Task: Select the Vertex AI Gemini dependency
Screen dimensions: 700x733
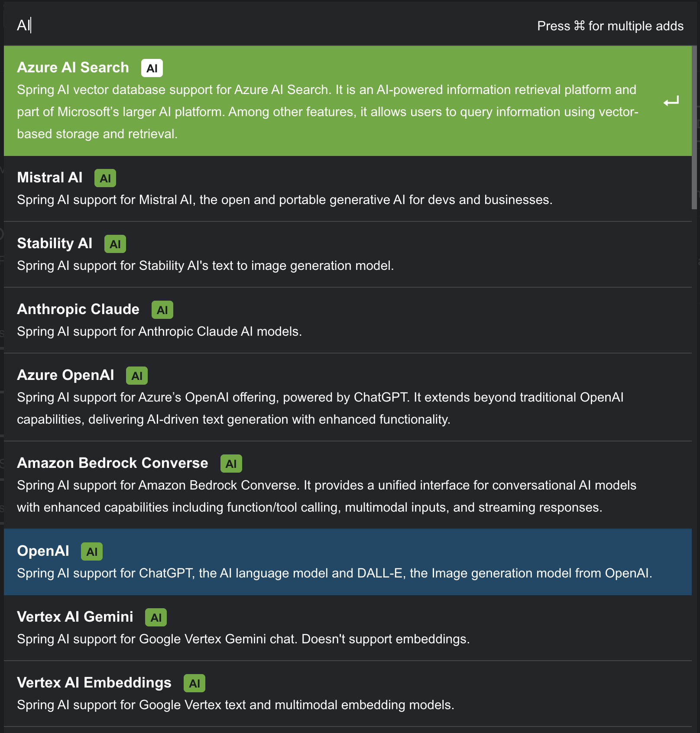Action: tap(75, 617)
